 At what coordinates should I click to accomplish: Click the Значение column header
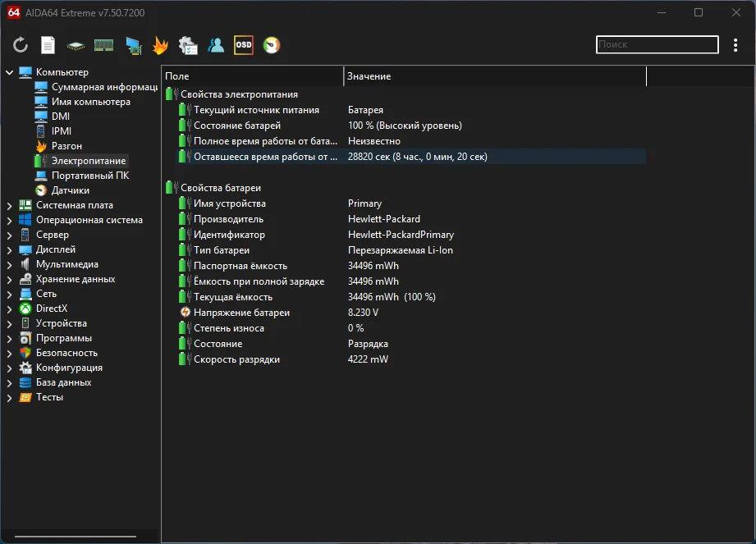point(495,76)
